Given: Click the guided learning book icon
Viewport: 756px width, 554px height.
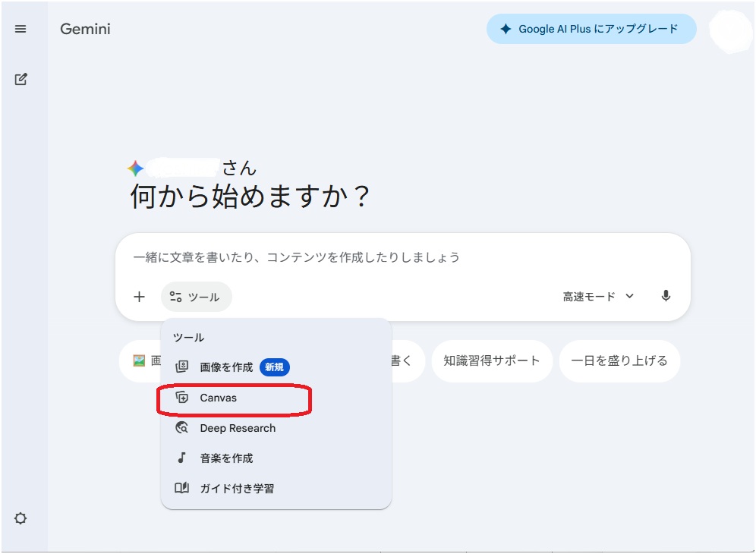Looking at the screenshot, I should point(181,489).
